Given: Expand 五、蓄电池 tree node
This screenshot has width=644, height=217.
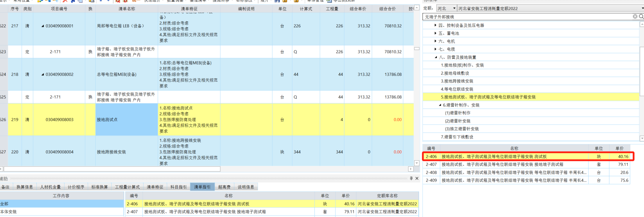Looking at the screenshot, I should pyautogui.click(x=435, y=33).
